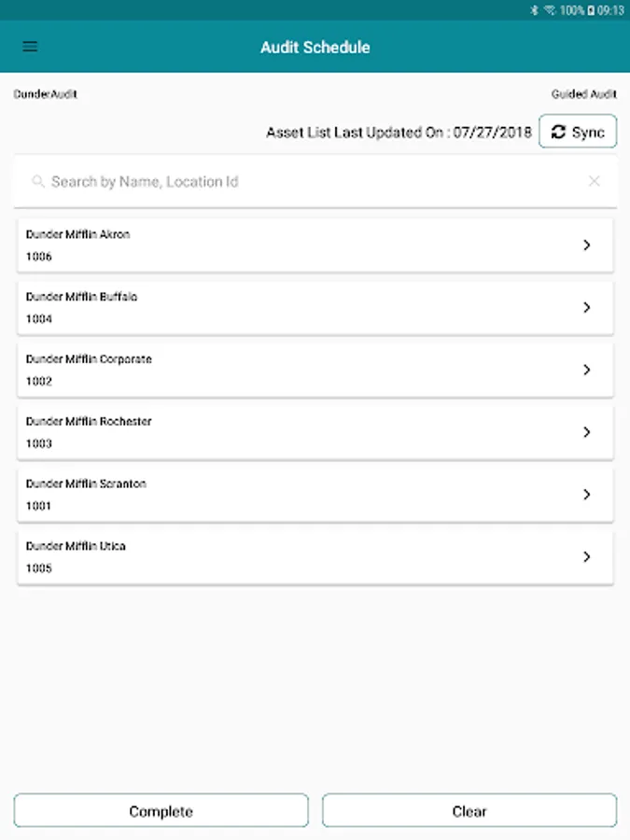The width and height of the screenshot is (630, 840).
Task: Tap the DunderAudit label
Action: (46, 94)
